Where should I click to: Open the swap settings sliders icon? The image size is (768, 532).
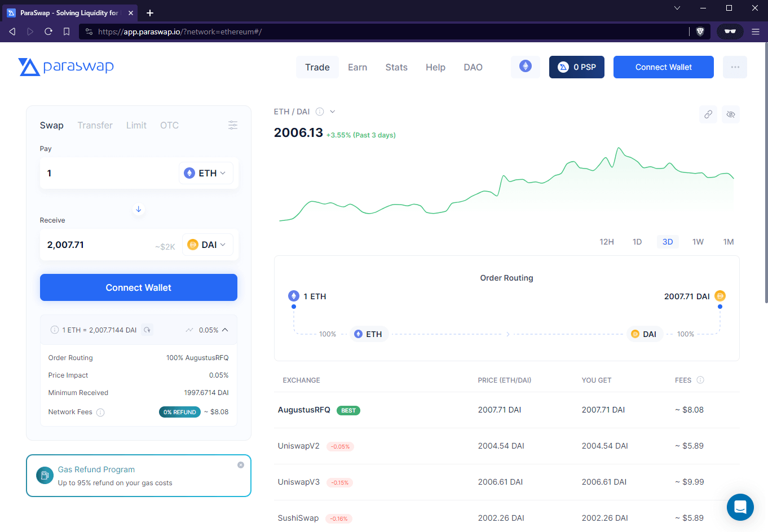point(233,125)
